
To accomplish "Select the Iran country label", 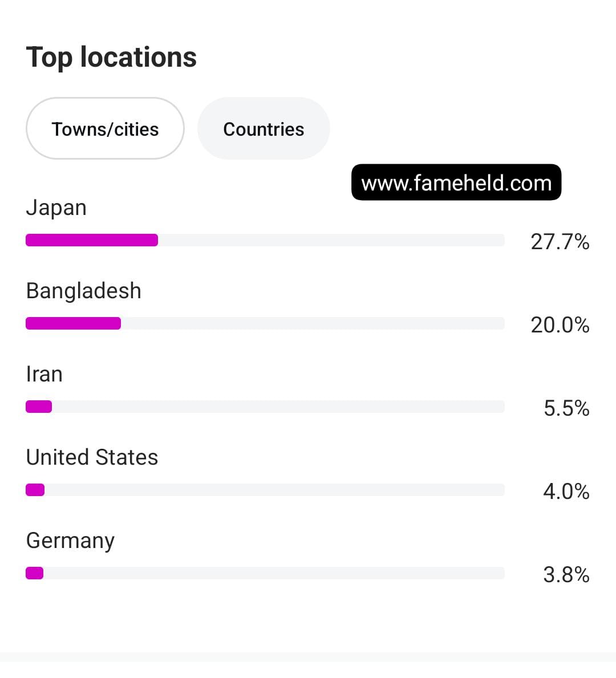I will (44, 374).
